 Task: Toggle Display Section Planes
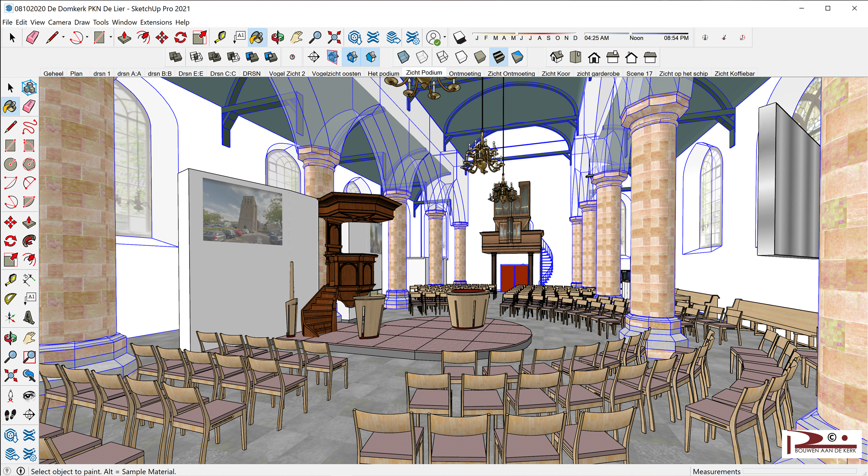[x=333, y=57]
